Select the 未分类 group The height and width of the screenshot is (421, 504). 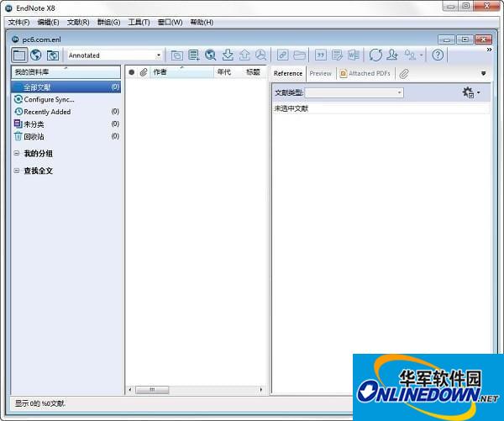tap(66, 124)
